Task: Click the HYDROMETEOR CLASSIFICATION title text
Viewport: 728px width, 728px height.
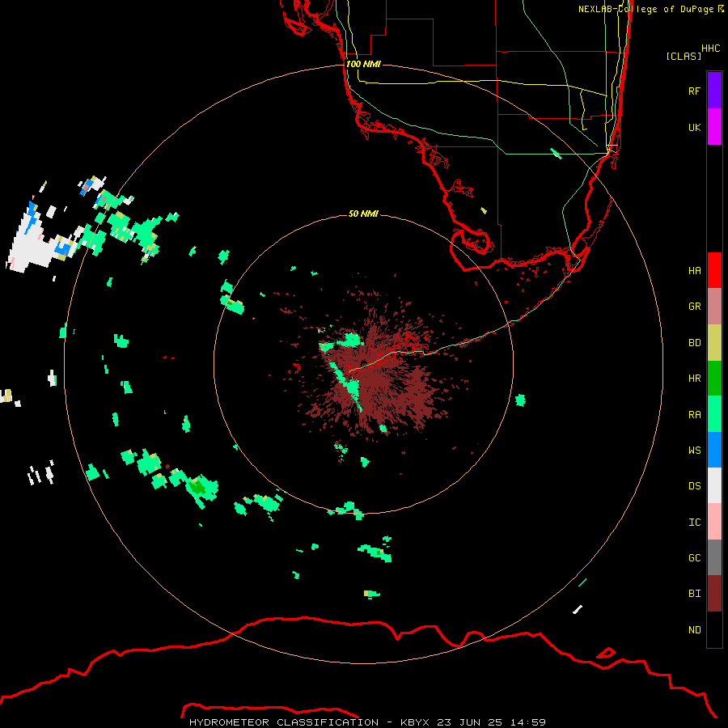Action: click(284, 722)
